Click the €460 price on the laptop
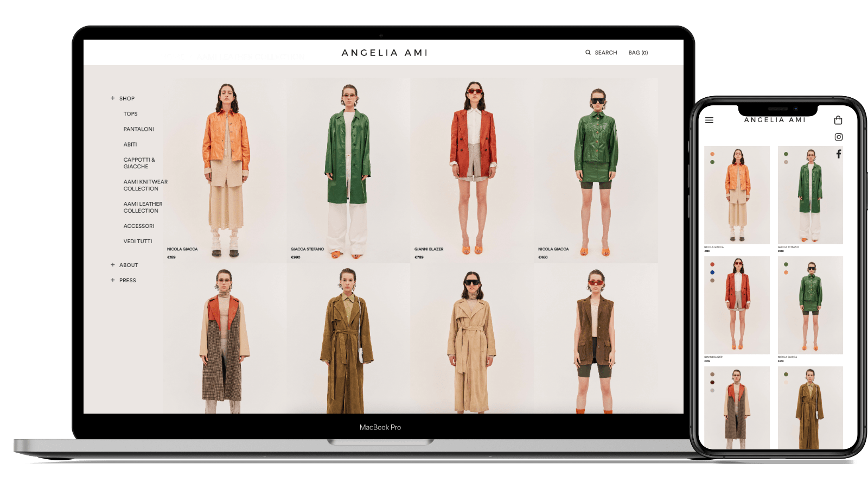Image resolution: width=868 pixels, height=482 pixels. pyautogui.click(x=542, y=257)
